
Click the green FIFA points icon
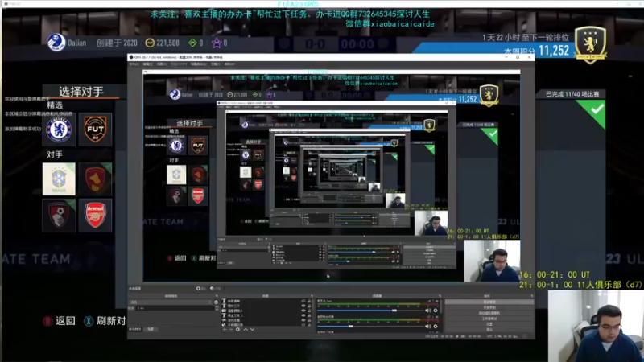pyautogui.click(x=192, y=43)
